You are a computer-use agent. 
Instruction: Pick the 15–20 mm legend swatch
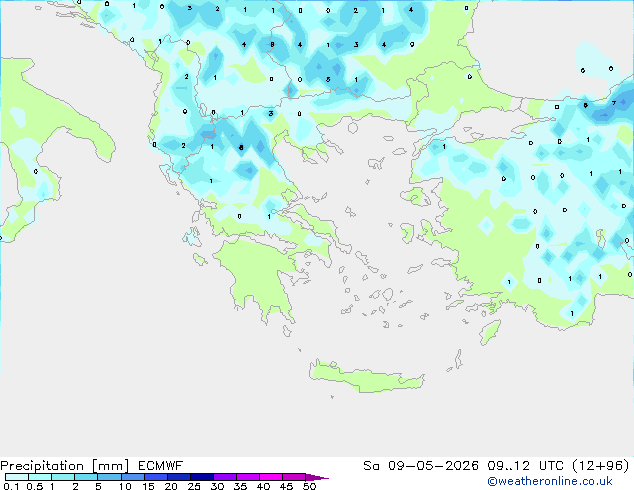click(x=155, y=477)
